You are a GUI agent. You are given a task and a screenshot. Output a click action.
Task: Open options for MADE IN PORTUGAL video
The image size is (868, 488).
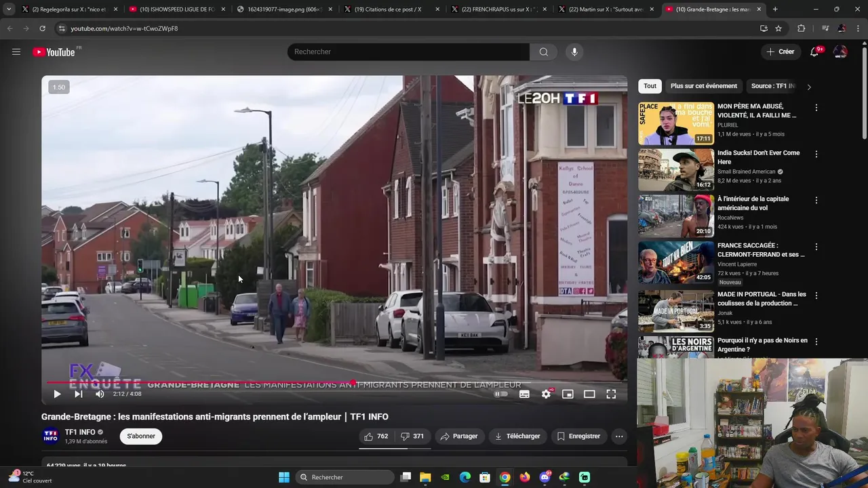[816, 296]
